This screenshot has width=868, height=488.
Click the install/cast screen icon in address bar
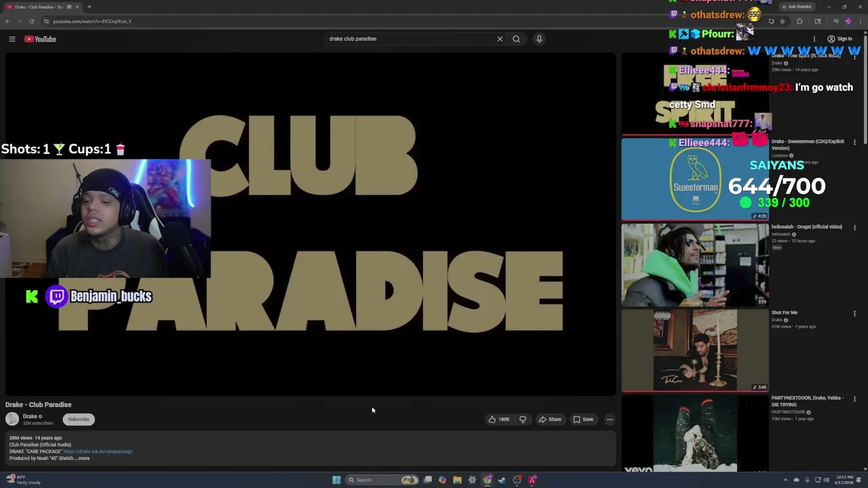click(x=771, y=21)
